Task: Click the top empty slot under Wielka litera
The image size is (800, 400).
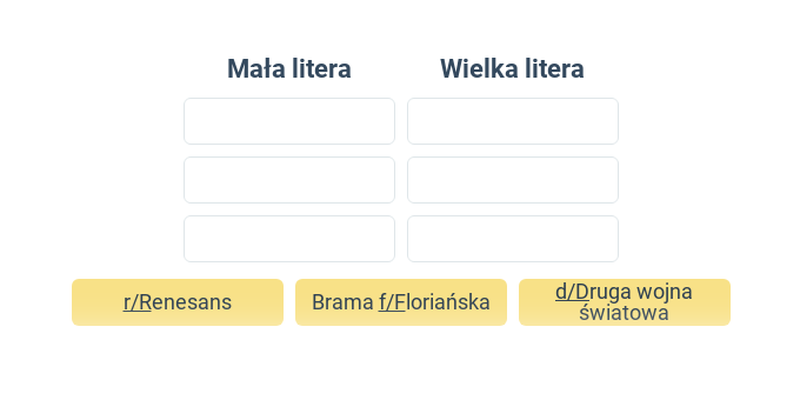Action: pyautogui.click(x=513, y=121)
